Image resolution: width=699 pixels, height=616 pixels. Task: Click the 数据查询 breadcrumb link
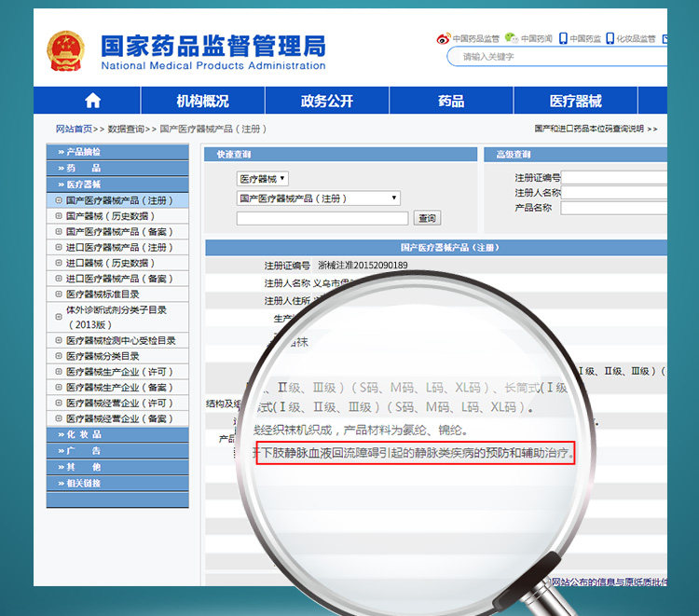pyautogui.click(x=126, y=129)
